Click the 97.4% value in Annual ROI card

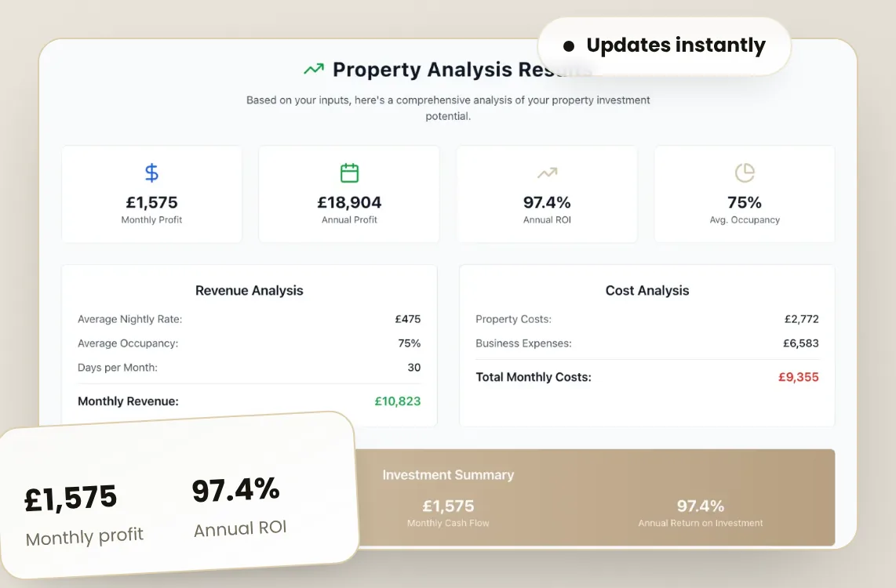[547, 202]
